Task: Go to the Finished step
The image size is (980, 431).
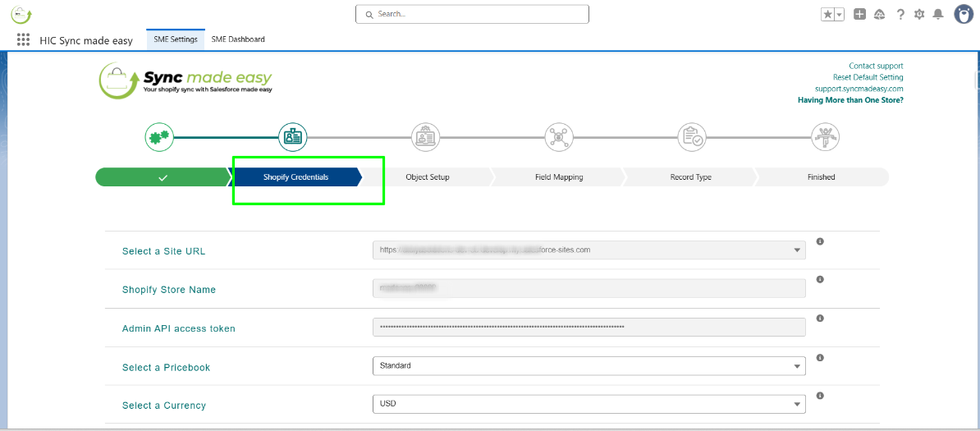Action: click(822, 177)
